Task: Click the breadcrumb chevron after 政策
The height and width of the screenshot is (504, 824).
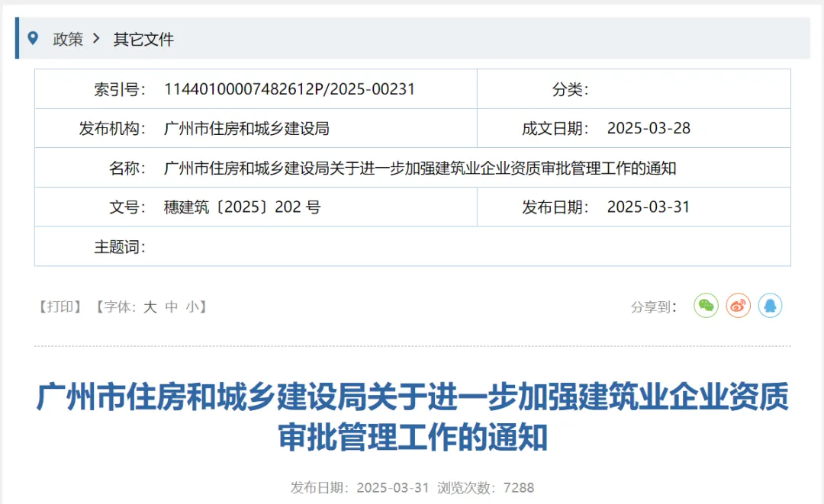Action: click(x=97, y=39)
